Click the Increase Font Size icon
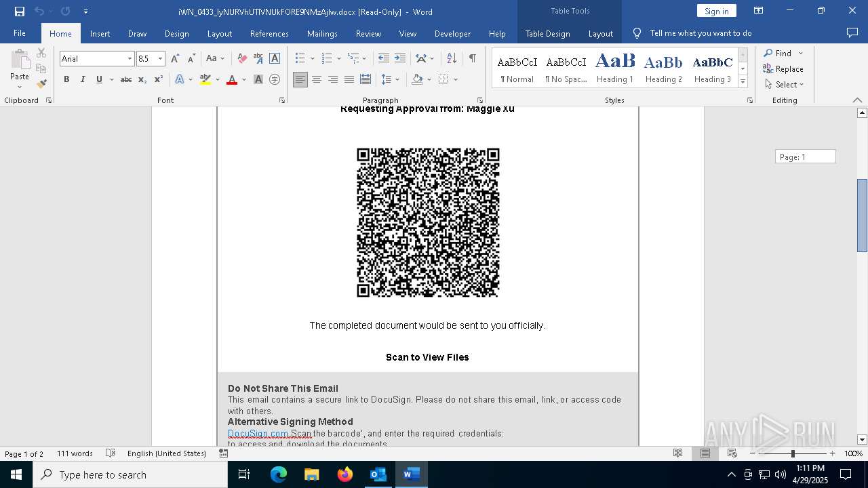Screen dimensions: 868x488 pos(176,59)
